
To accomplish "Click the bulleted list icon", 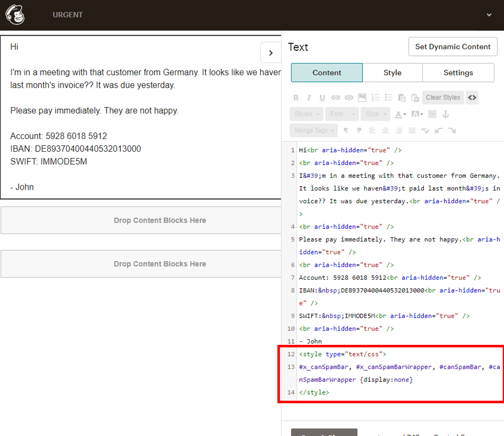I will (x=389, y=97).
